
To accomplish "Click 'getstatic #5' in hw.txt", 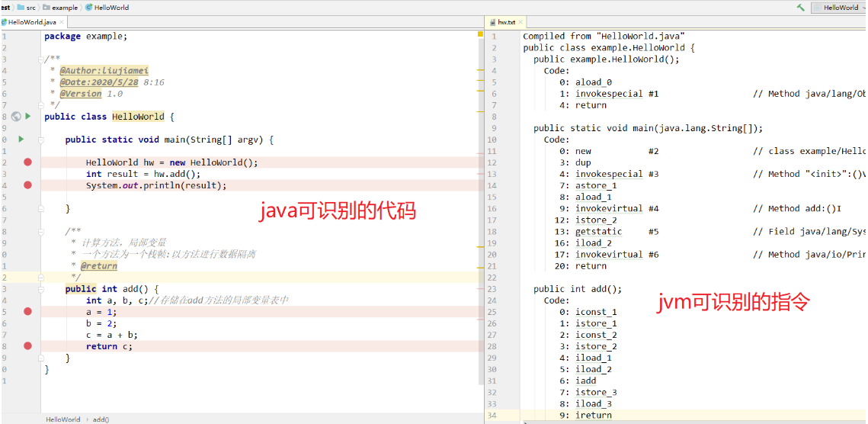I will tap(617, 232).
